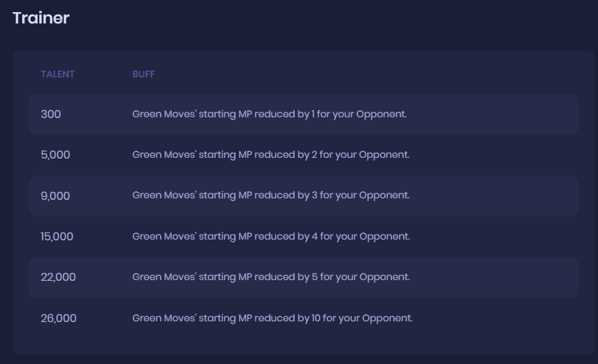Screen dimensions: 598x364
Task: Click the 'reduced by 5' buff text
Action: [271, 277]
